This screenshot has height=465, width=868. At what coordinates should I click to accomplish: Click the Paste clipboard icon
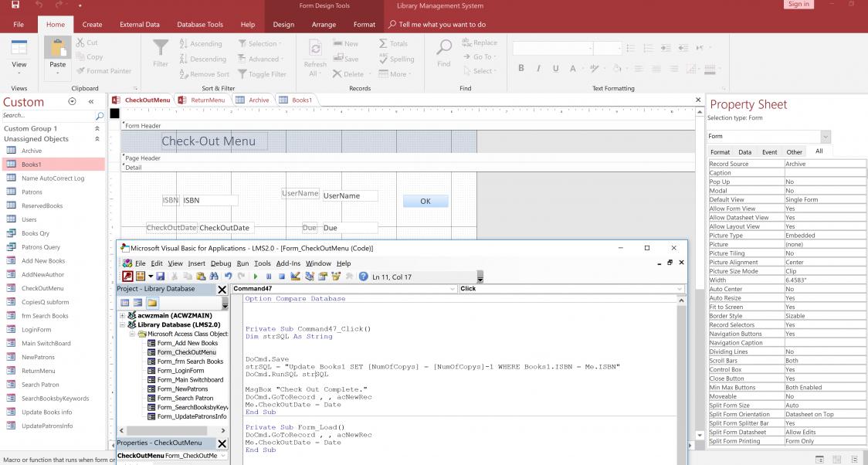point(58,48)
